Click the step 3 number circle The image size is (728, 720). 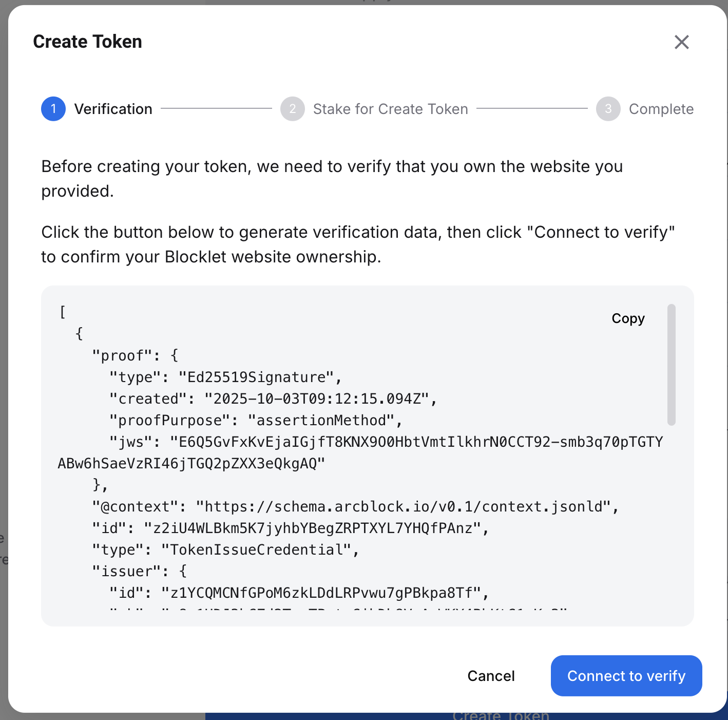pos(608,109)
